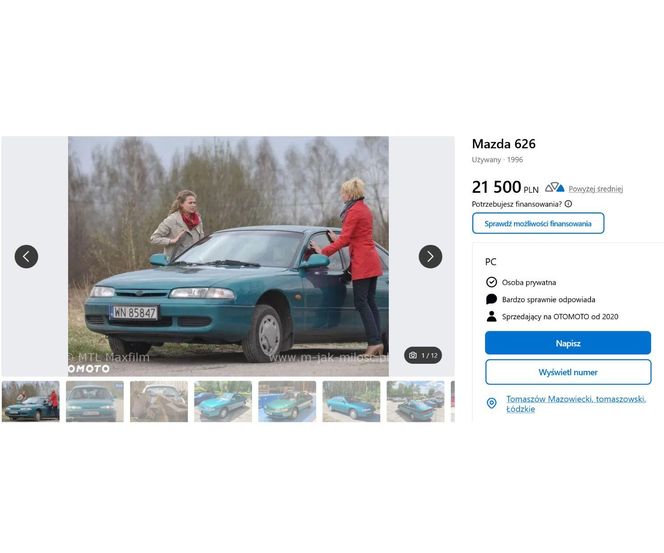Viewport: 664px width, 553px height.
Task: Click the Napisz button
Action: [568, 343]
